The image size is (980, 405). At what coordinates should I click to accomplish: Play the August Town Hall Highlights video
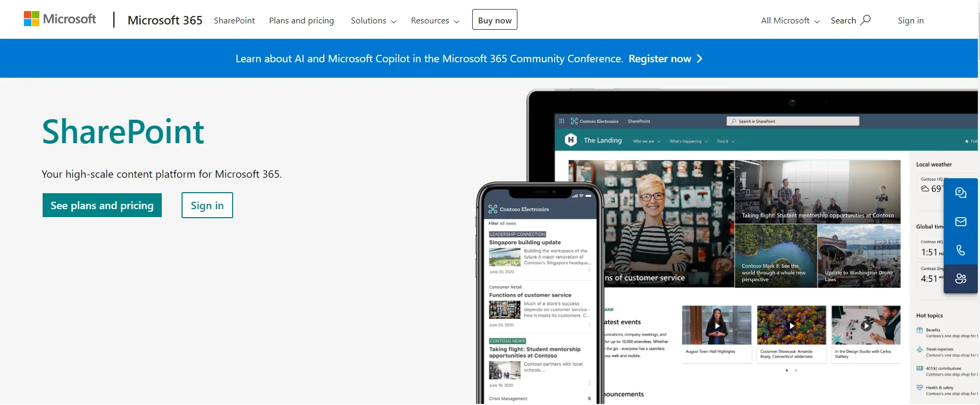717,326
